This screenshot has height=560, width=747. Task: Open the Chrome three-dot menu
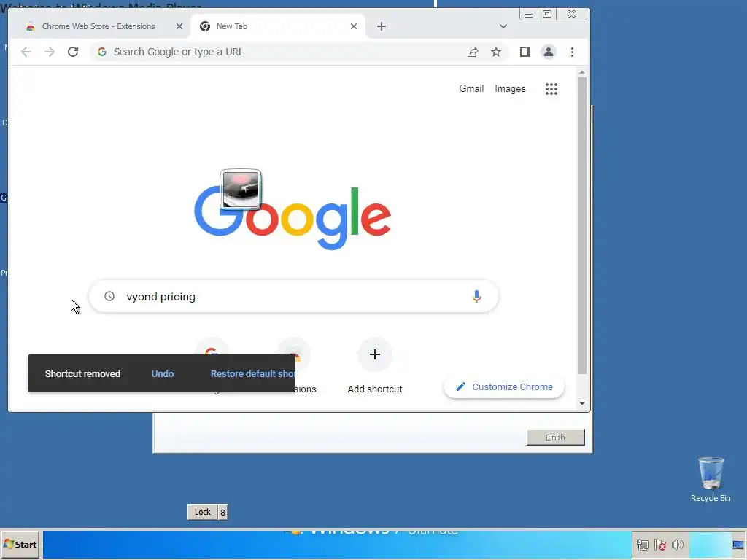click(572, 52)
